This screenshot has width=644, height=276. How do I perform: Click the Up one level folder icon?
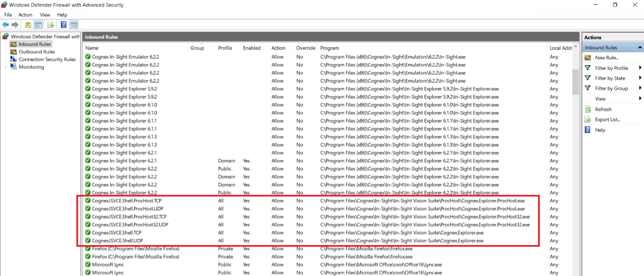pos(28,25)
